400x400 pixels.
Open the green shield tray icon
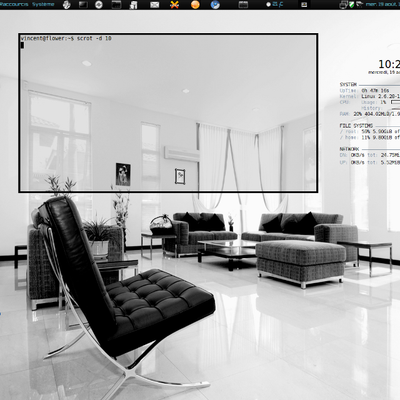pyautogui.click(x=352, y=5)
